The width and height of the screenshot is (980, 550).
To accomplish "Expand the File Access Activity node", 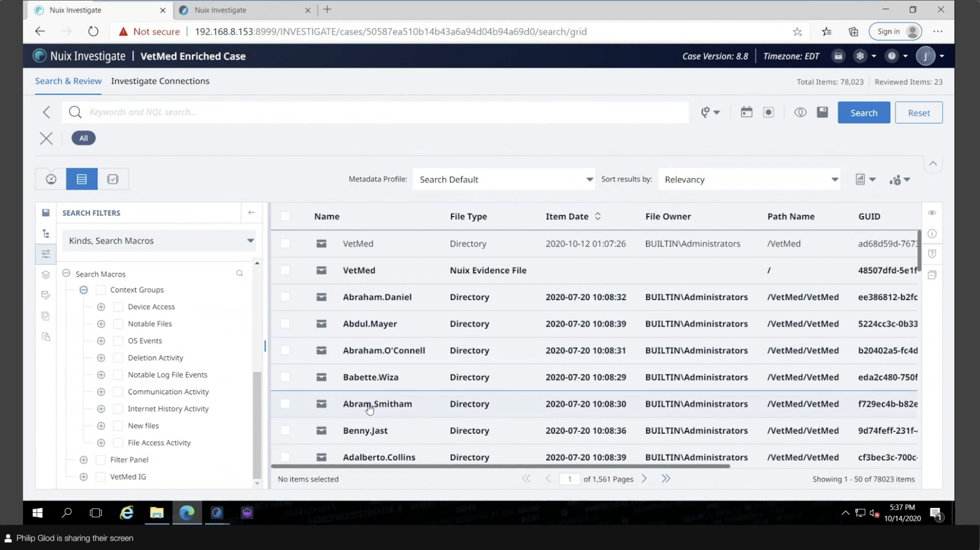I will (101, 443).
